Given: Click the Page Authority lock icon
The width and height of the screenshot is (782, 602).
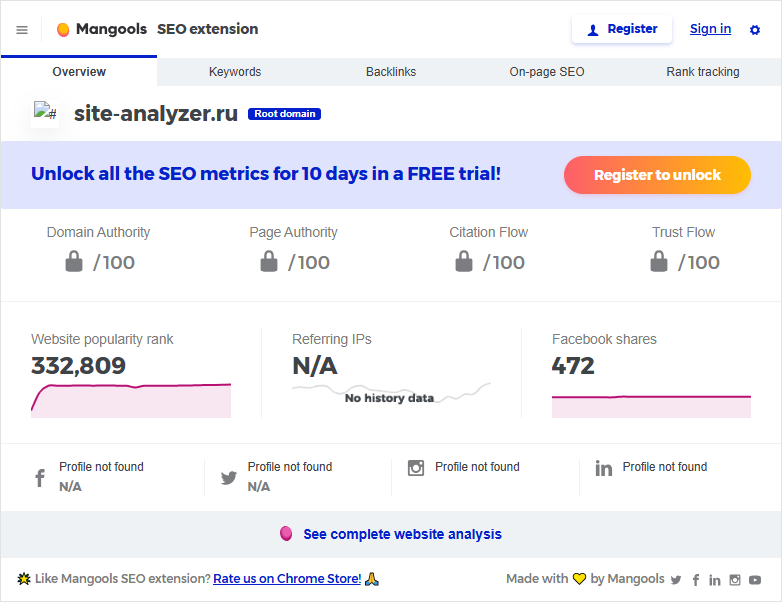Looking at the screenshot, I should coord(269,261).
